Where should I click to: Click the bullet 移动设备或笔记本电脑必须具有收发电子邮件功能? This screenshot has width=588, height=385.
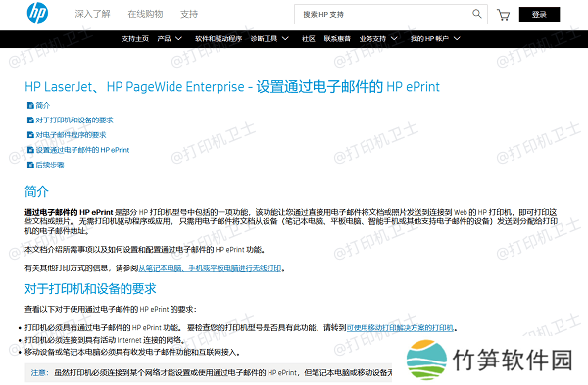132,352
